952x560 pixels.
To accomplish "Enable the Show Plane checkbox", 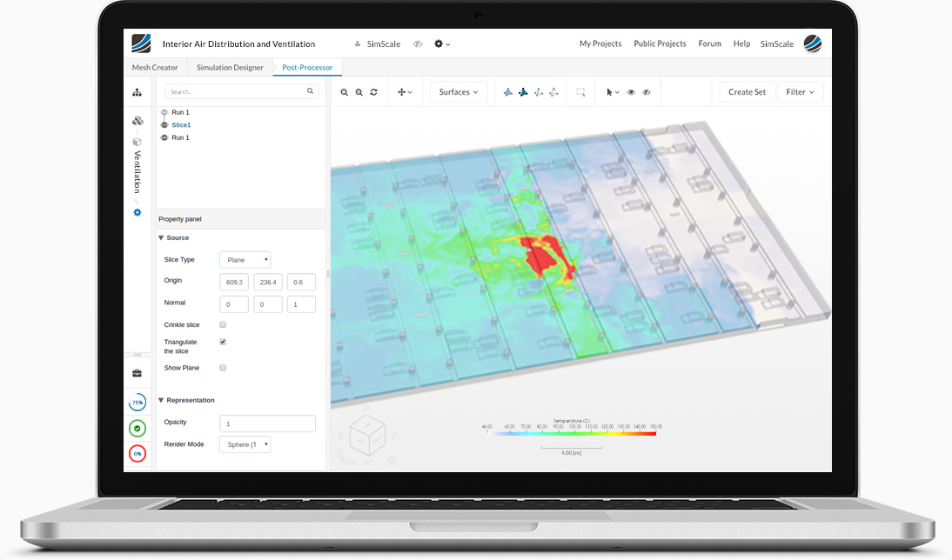I will [x=223, y=367].
